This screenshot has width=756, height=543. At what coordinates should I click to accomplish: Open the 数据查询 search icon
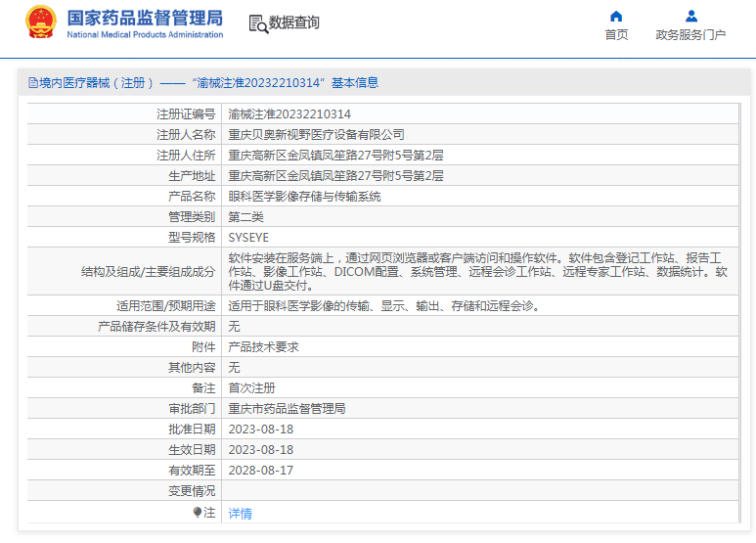point(258,23)
